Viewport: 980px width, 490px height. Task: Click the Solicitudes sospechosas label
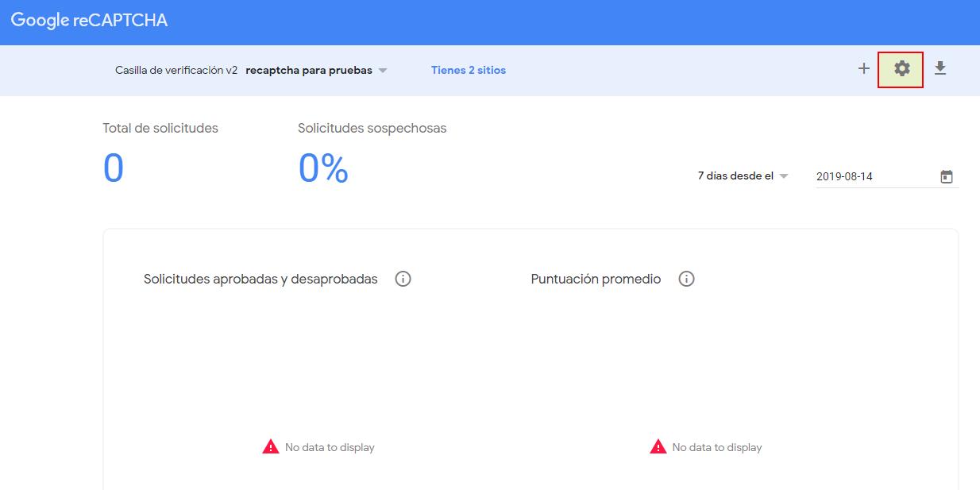coord(372,128)
